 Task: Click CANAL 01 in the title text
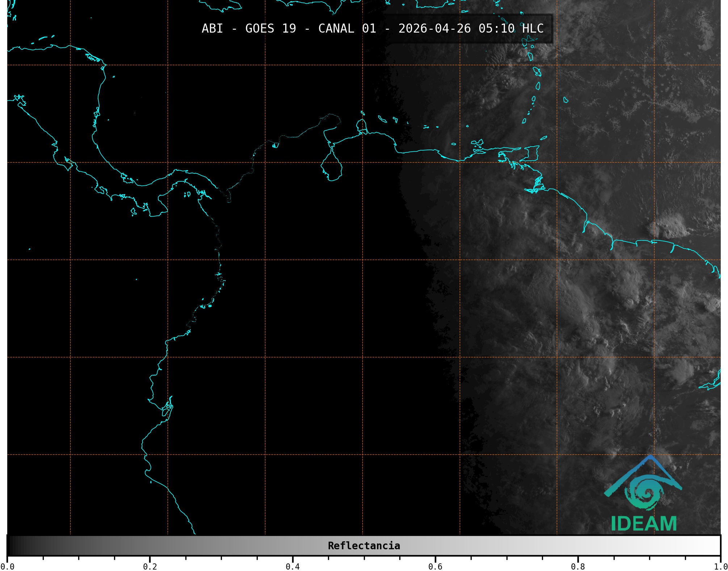point(347,29)
